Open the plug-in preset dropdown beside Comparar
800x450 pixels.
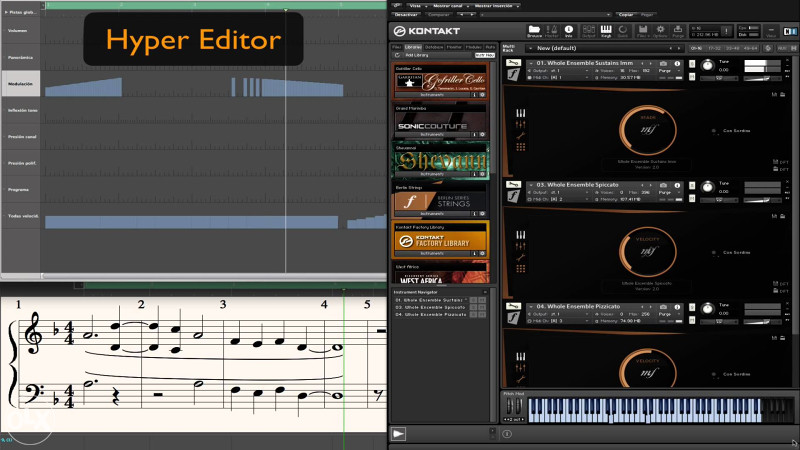click(545, 15)
